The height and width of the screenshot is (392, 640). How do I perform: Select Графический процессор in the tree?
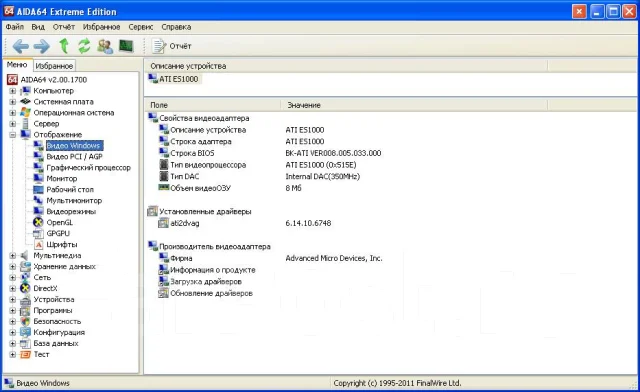tap(89, 168)
